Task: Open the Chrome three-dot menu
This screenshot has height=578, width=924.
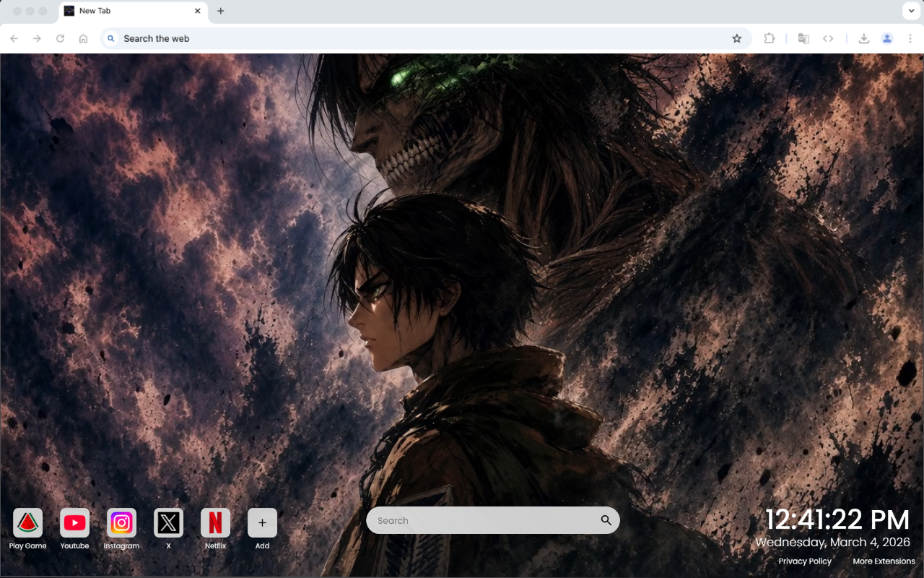Action: click(910, 38)
